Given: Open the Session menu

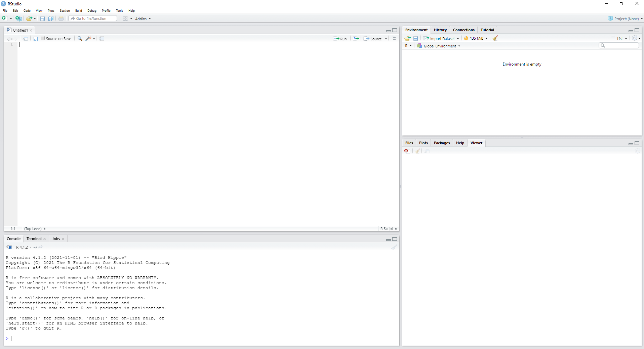Looking at the screenshot, I should tap(65, 11).
